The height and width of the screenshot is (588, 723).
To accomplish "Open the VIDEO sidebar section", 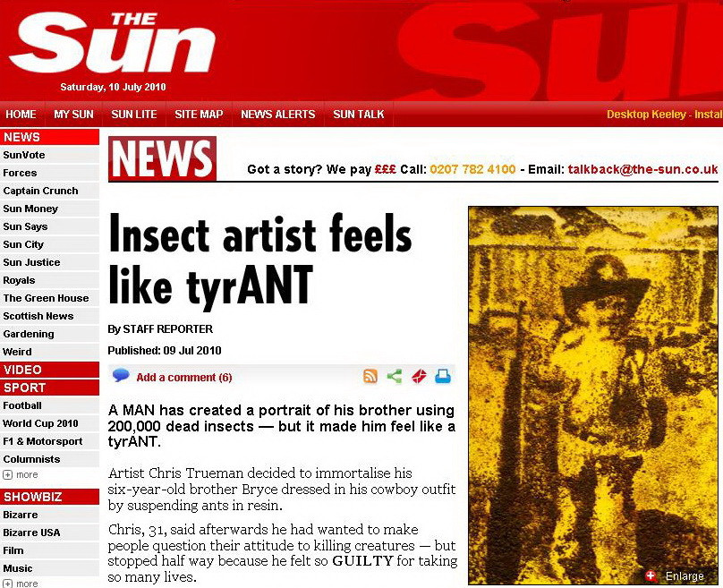I will [x=49, y=370].
